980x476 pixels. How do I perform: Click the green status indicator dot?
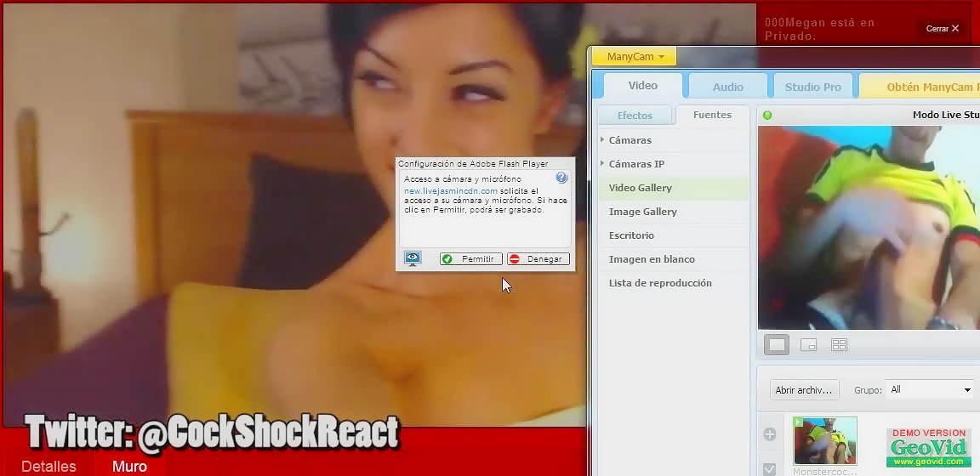[x=767, y=115]
